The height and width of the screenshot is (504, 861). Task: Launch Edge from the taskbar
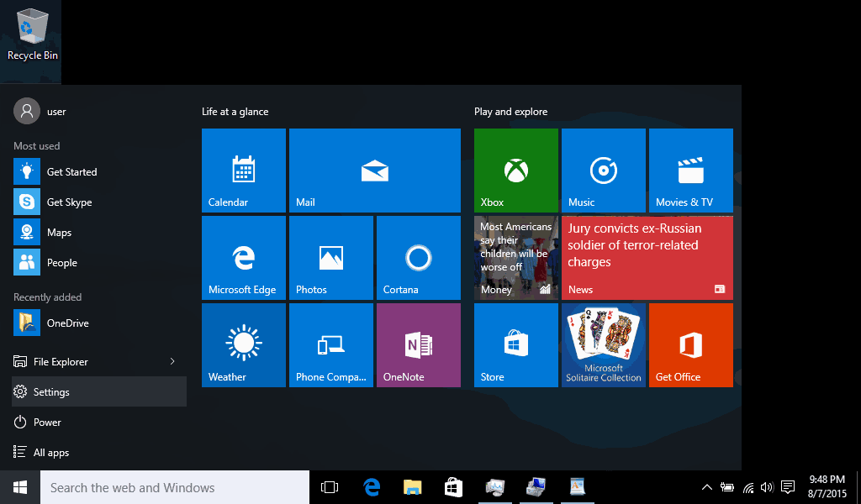point(372,487)
